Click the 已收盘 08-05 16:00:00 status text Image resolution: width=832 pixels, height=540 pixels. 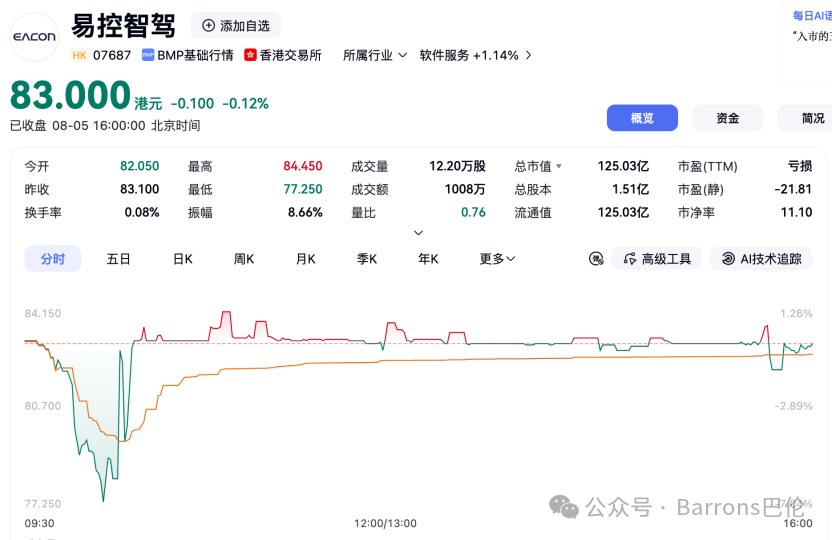pyautogui.click(x=105, y=126)
